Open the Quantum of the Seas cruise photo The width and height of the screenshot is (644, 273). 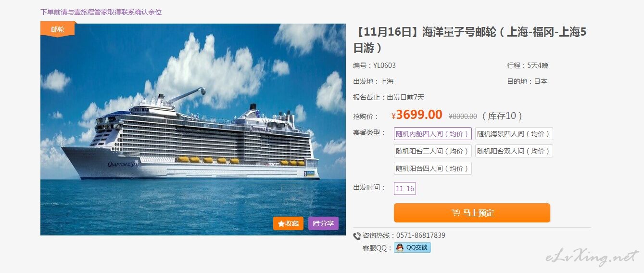(193, 129)
